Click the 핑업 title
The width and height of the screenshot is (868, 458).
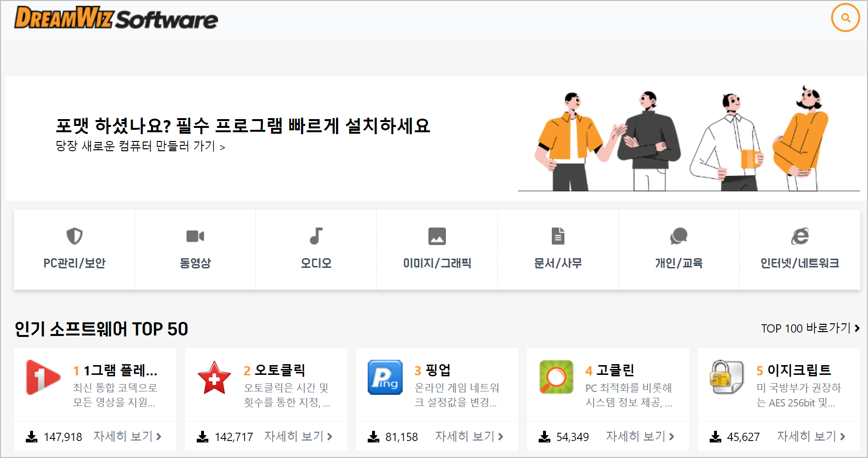438,370
